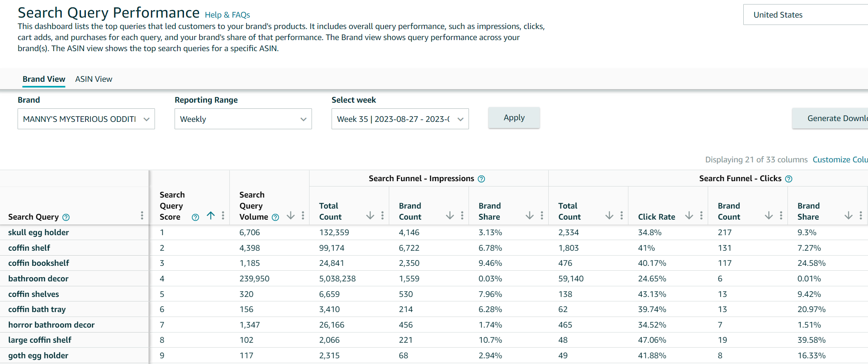
Task: Open help tooltip for Search Query Score
Action: (195, 217)
